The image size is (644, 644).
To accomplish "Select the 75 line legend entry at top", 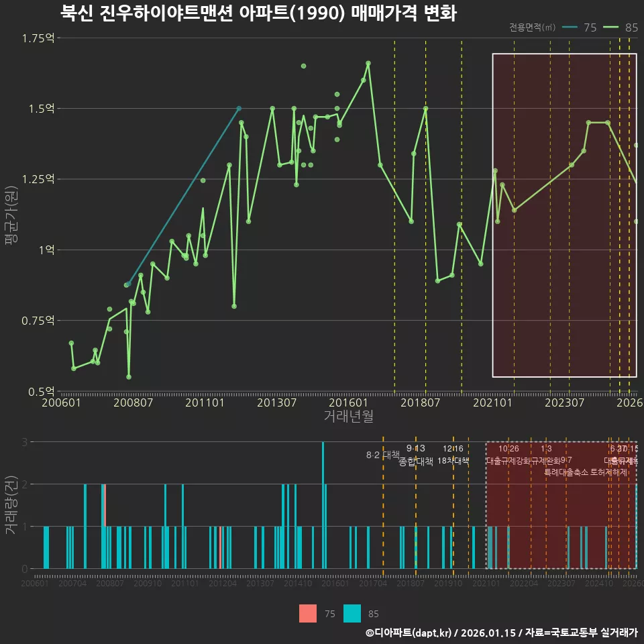I will tap(579, 28).
